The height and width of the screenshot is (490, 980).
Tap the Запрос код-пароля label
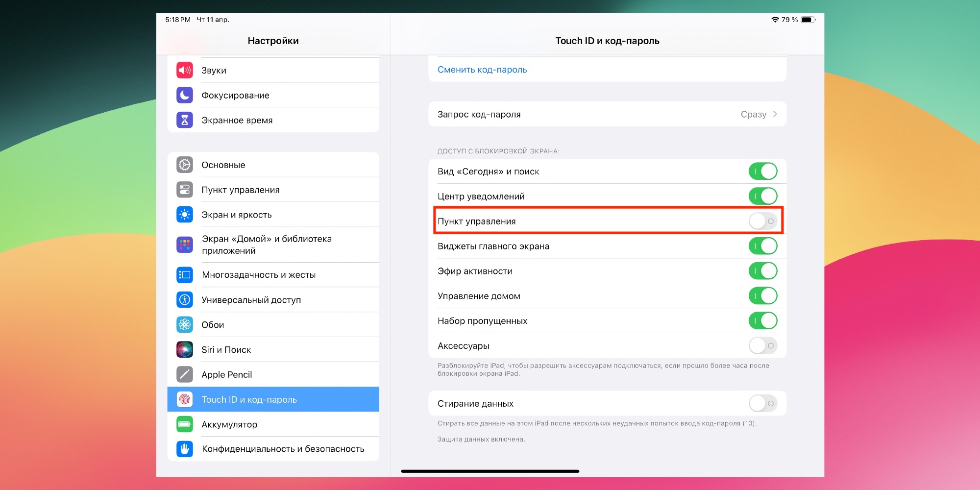[479, 114]
